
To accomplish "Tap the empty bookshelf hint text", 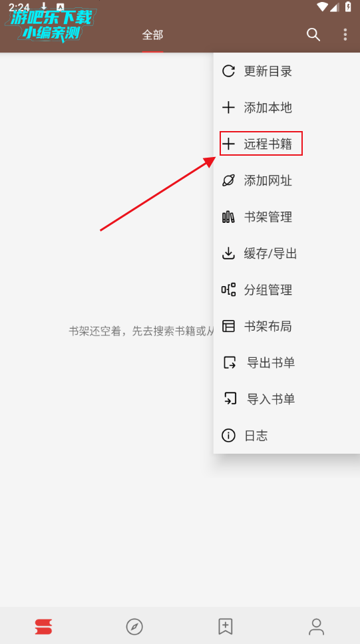I will 141,331.
